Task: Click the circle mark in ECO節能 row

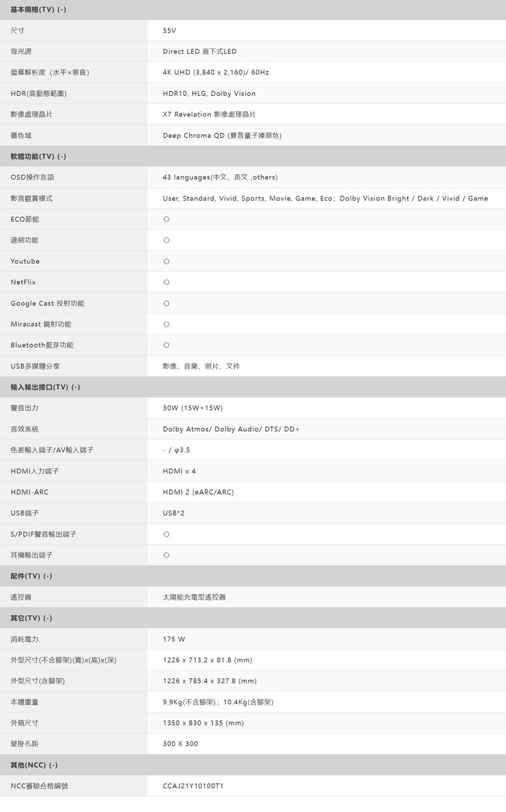Action: (166, 219)
